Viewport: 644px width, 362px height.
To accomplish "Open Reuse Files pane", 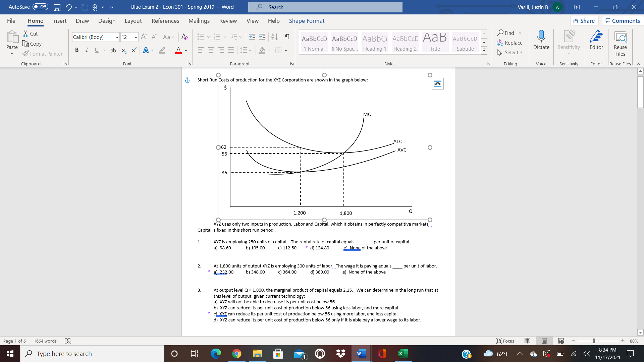I will click(620, 44).
